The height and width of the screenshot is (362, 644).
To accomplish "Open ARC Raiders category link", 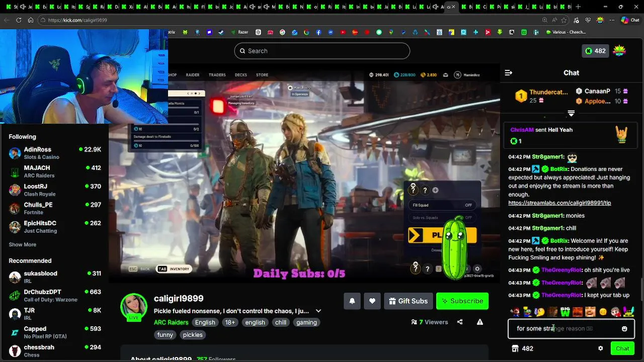I will 171,323.
